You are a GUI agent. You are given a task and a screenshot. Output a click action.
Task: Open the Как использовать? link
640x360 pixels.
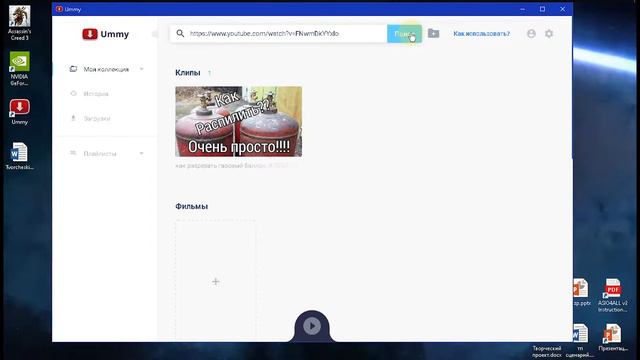pos(481,33)
